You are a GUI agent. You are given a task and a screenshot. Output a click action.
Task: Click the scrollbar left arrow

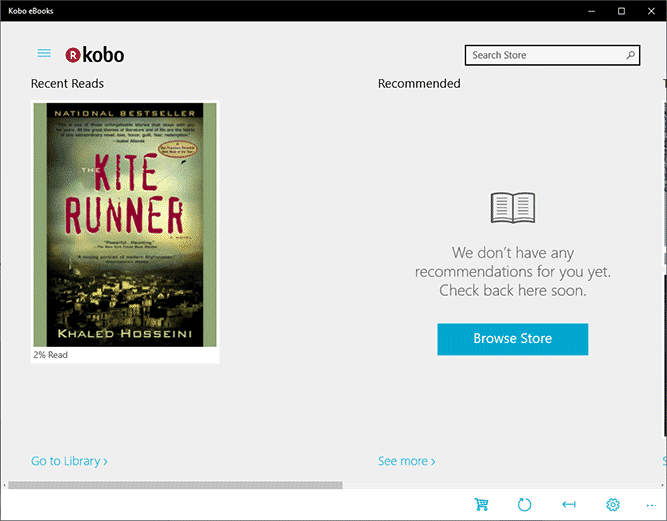4,485
